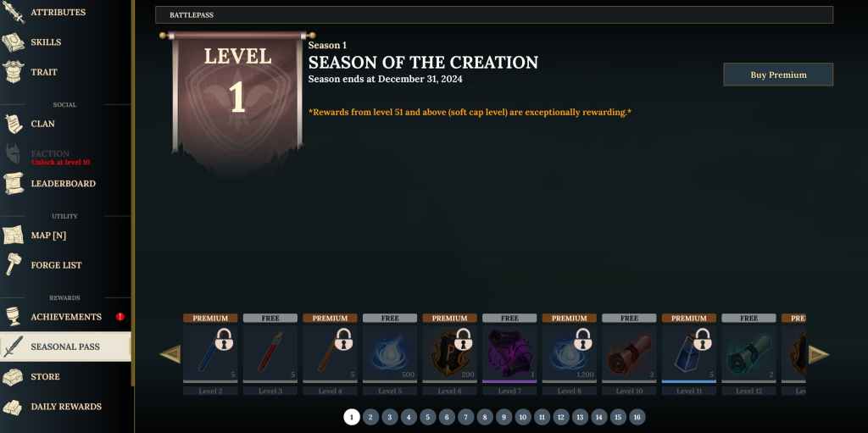This screenshot has height=433, width=868.
Task: Select rewards page 8 dot
Action: (485, 417)
